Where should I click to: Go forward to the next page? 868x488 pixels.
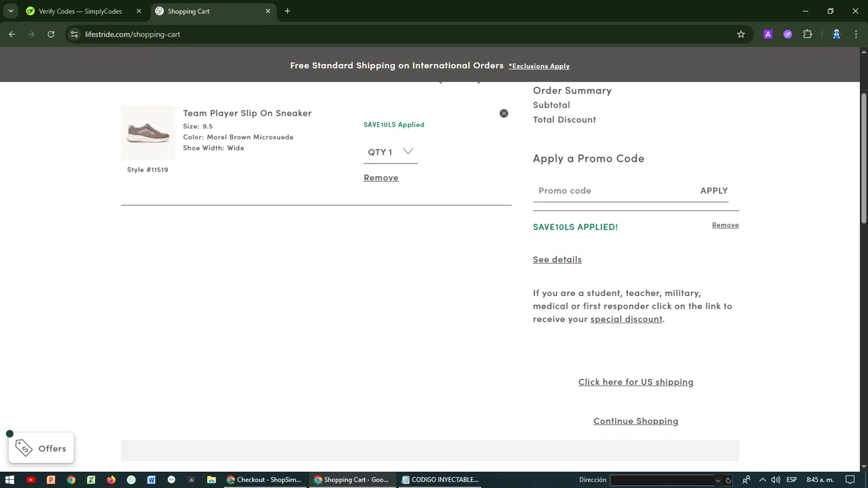(32, 34)
